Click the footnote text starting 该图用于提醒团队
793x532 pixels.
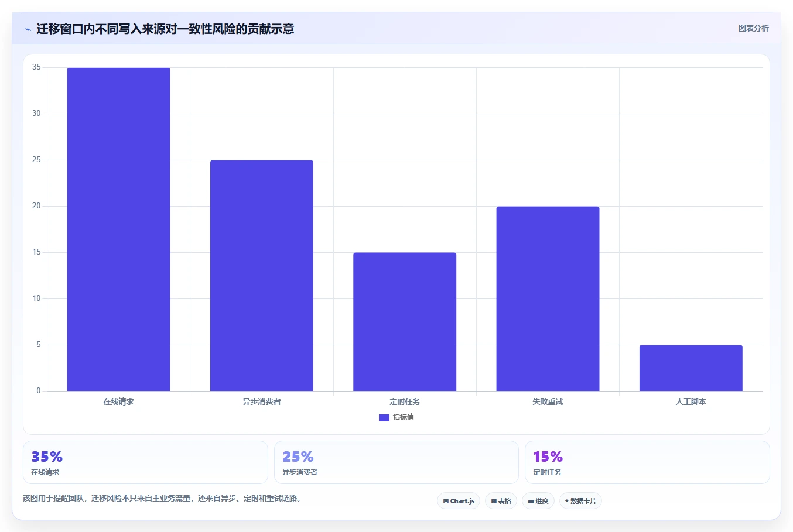point(162,499)
